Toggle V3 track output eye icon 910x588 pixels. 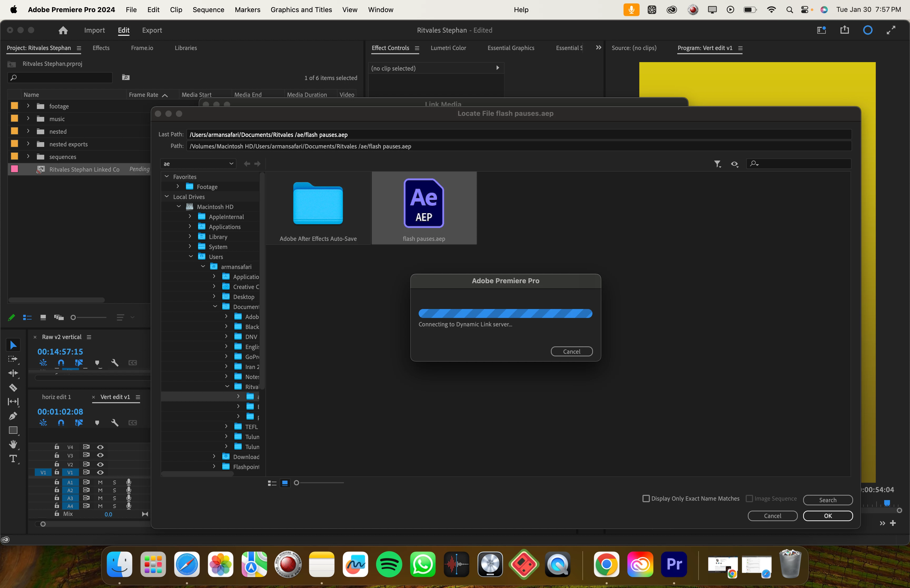click(x=100, y=455)
